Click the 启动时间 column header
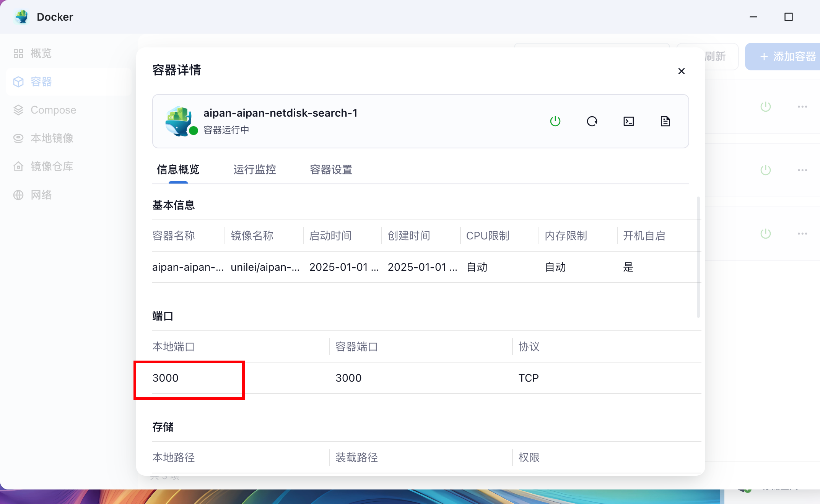820x504 pixels. click(330, 236)
